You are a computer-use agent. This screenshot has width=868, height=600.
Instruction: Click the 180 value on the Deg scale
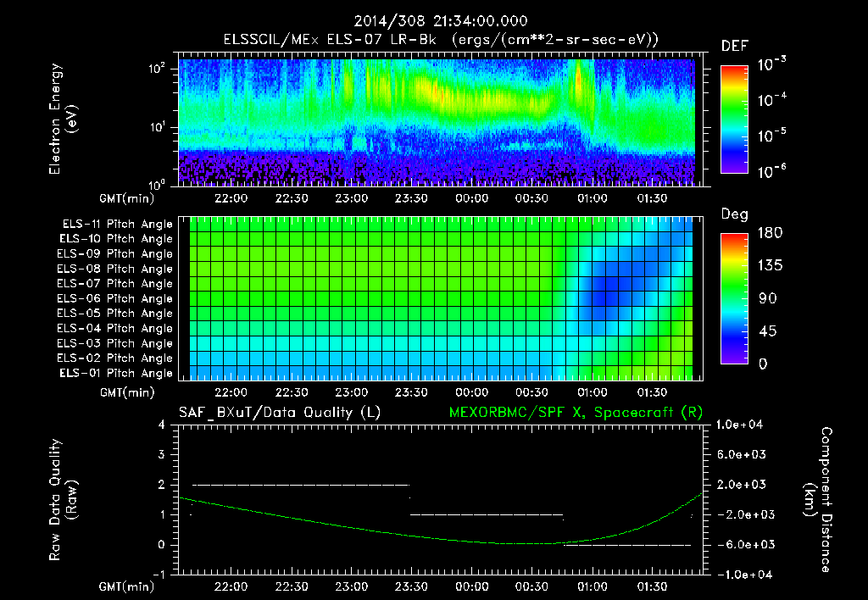770,233
